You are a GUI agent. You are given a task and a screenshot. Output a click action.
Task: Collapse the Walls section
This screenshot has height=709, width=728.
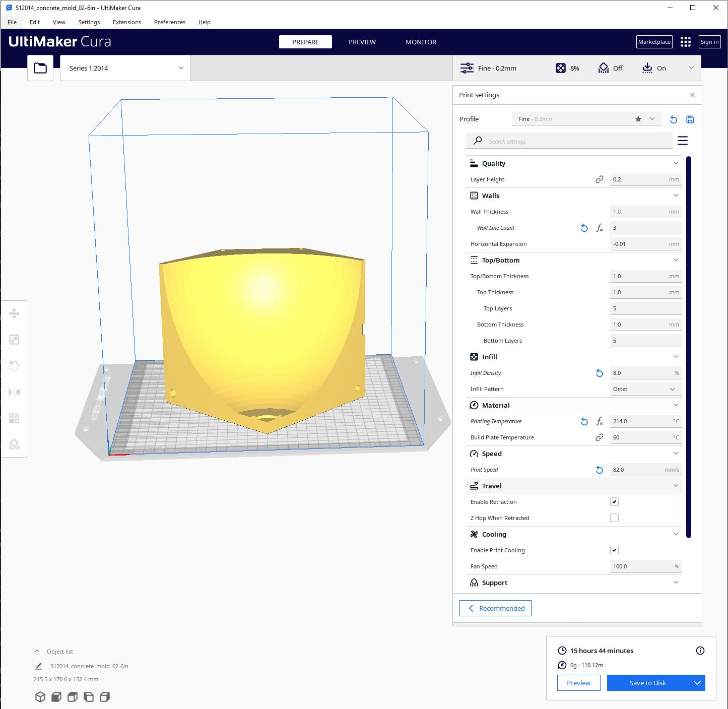click(x=574, y=196)
